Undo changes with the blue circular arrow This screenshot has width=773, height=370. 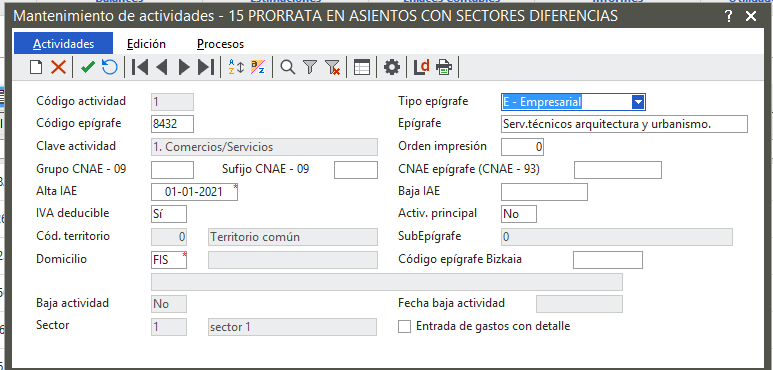(x=109, y=67)
